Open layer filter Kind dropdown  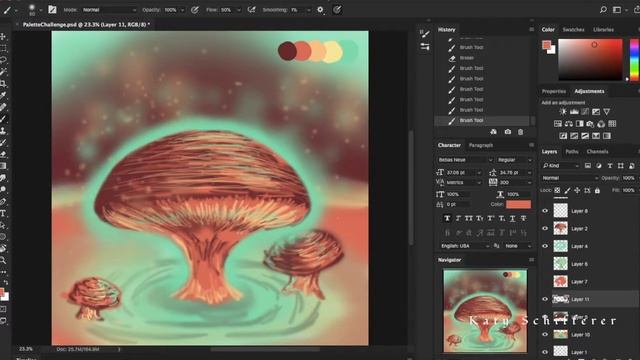click(x=561, y=166)
